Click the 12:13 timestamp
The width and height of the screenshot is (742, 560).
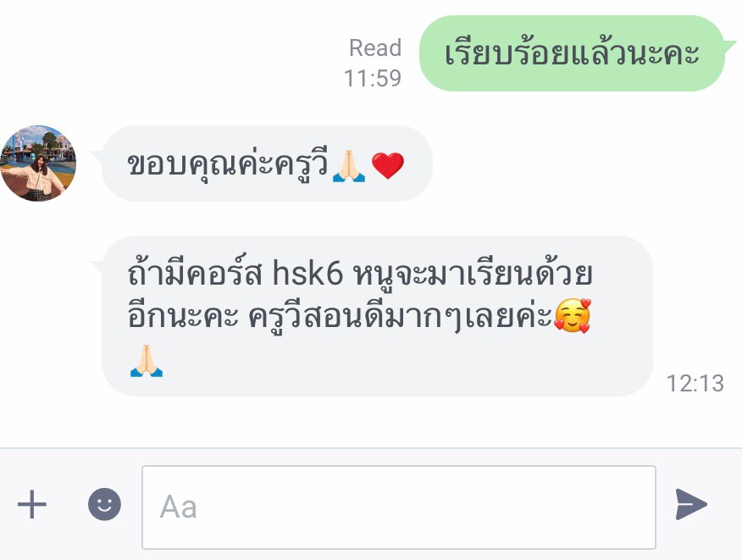[695, 384]
